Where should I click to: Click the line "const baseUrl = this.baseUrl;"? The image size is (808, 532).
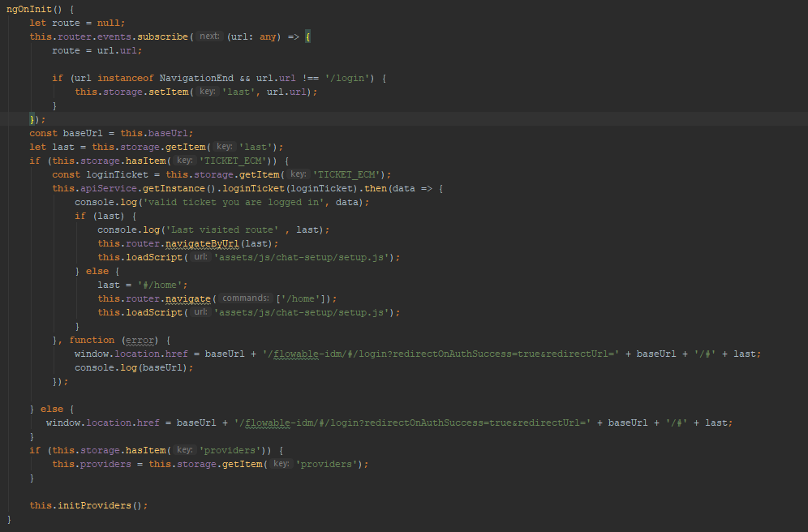(x=111, y=133)
